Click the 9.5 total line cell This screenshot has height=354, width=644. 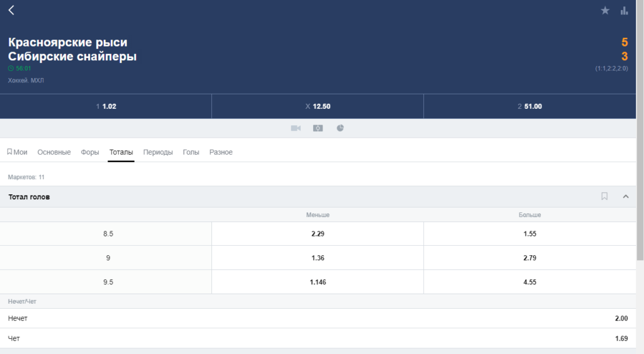[106, 282]
